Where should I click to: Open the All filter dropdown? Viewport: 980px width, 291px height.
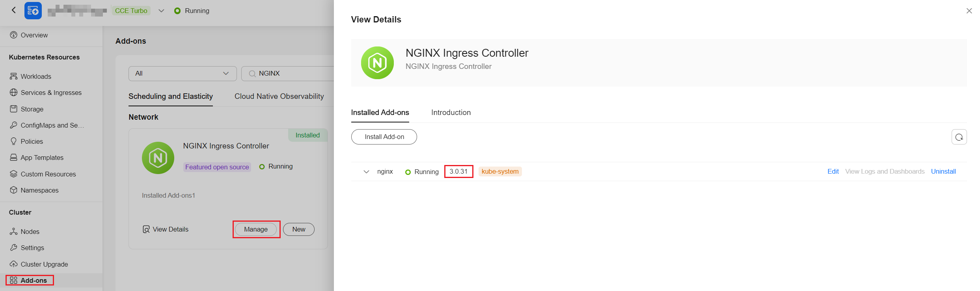pos(183,74)
